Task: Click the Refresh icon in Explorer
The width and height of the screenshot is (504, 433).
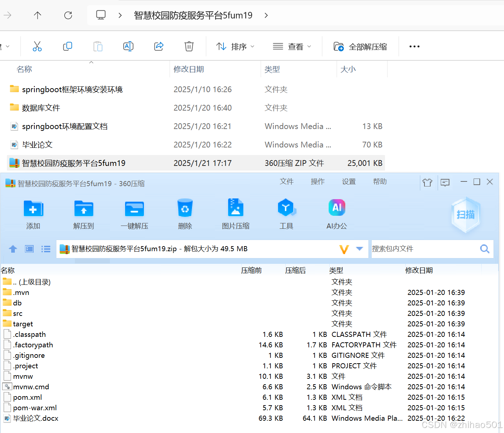Action: click(x=68, y=15)
